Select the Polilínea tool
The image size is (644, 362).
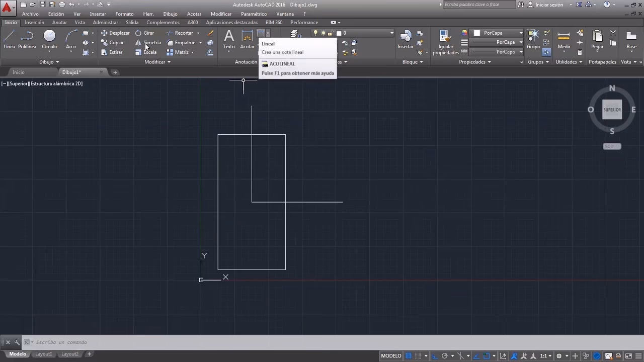pyautogui.click(x=27, y=39)
